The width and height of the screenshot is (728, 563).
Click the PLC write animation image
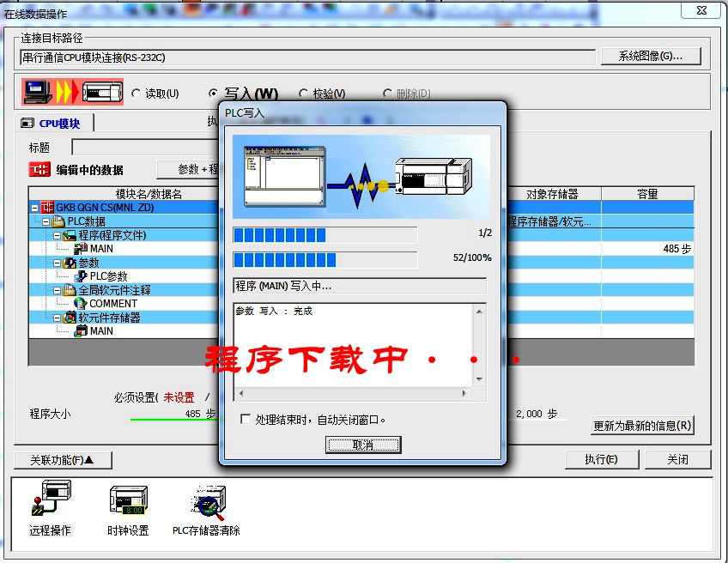pyautogui.click(x=361, y=177)
